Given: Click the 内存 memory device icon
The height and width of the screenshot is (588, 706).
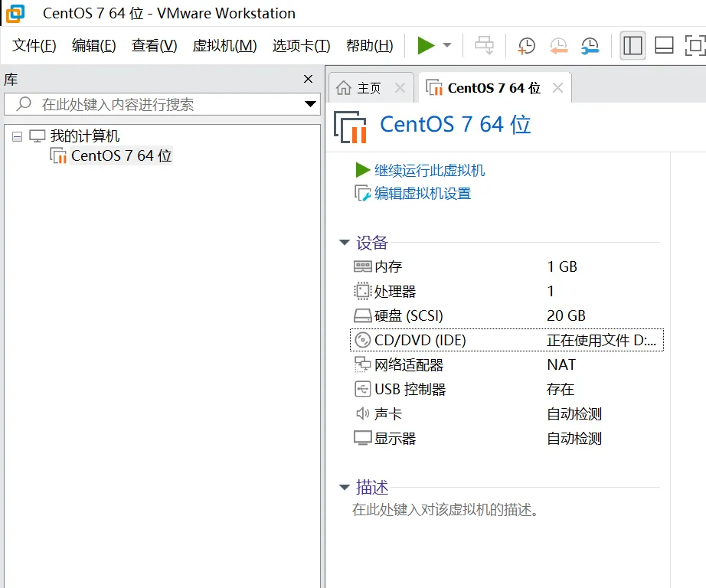Looking at the screenshot, I should pyautogui.click(x=362, y=266).
